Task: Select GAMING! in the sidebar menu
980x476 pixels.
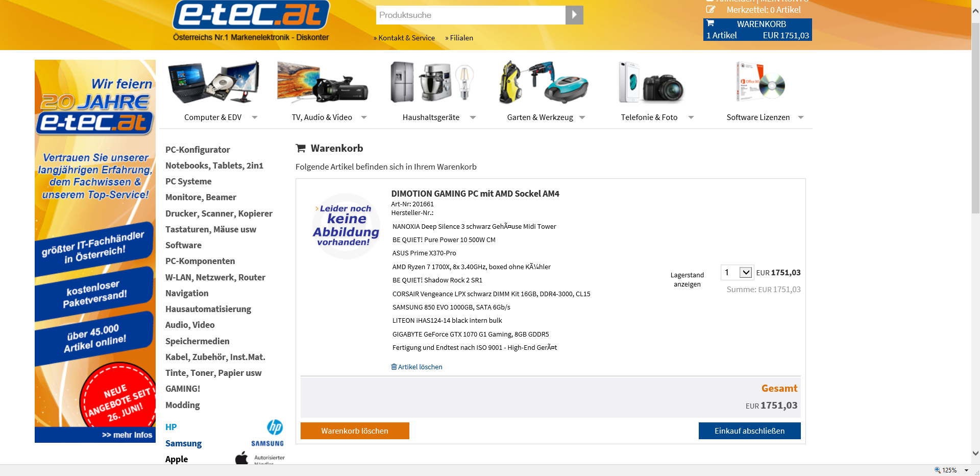Action: pos(183,389)
